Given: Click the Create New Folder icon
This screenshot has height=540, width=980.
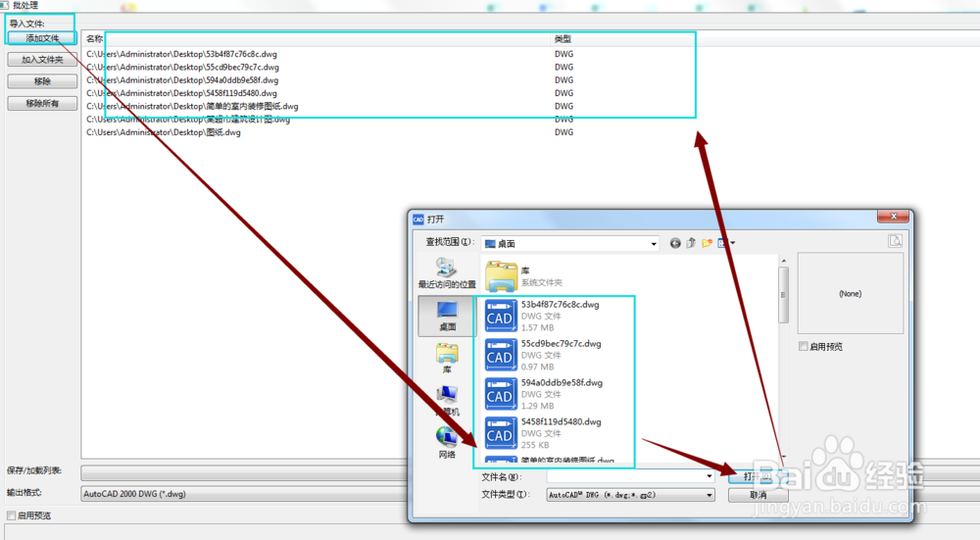Looking at the screenshot, I should tap(707, 243).
